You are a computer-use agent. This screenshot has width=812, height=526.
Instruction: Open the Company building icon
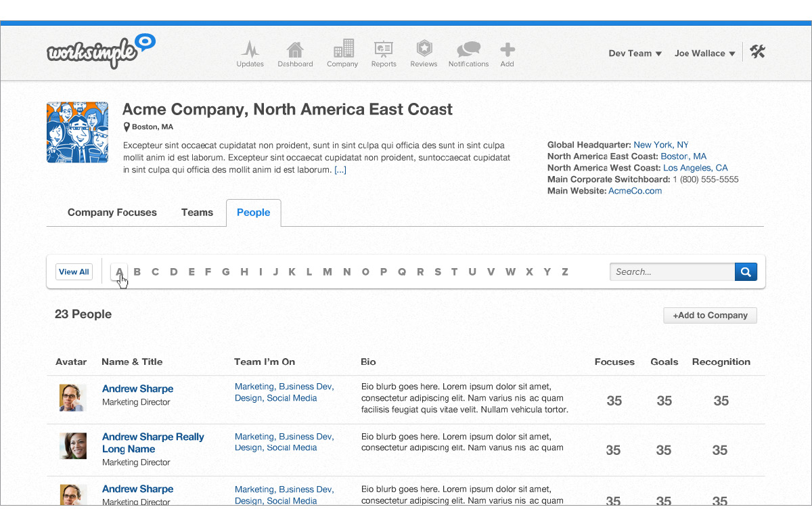(x=342, y=49)
